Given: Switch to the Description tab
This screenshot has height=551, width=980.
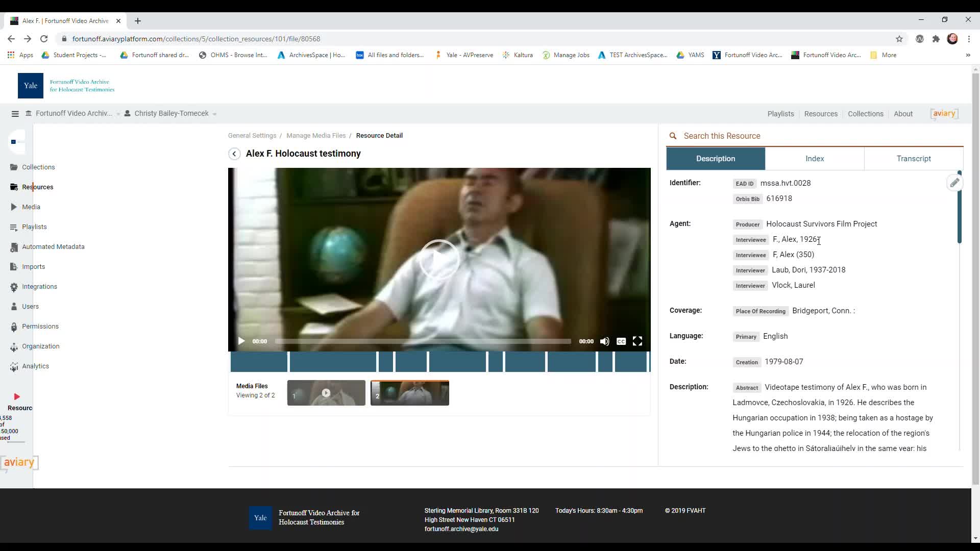Looking at the screenshot, I should [716, 159].
